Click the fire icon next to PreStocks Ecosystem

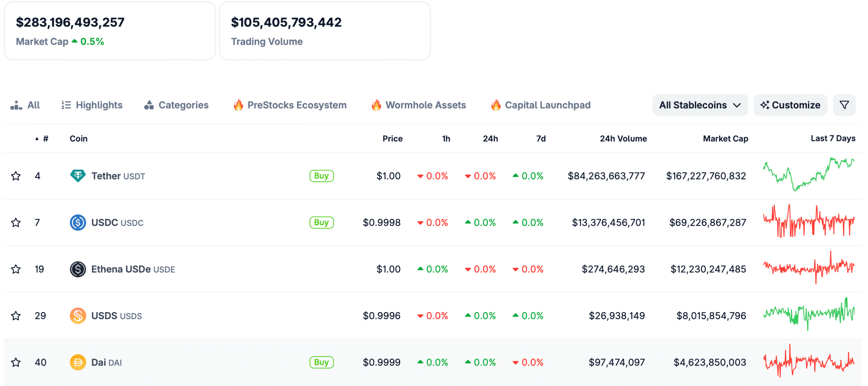(239, 105)
